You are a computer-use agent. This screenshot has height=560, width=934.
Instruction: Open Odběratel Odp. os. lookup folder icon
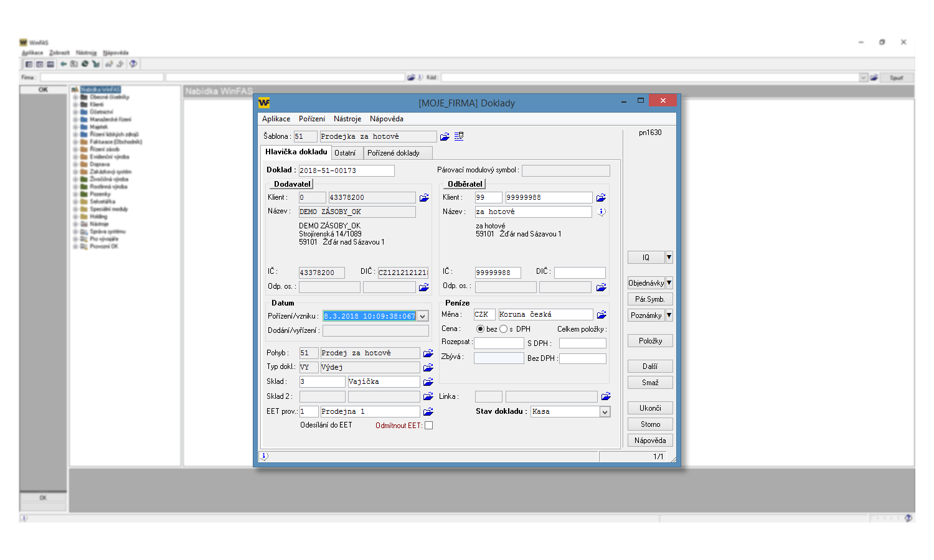click(601, 287)
